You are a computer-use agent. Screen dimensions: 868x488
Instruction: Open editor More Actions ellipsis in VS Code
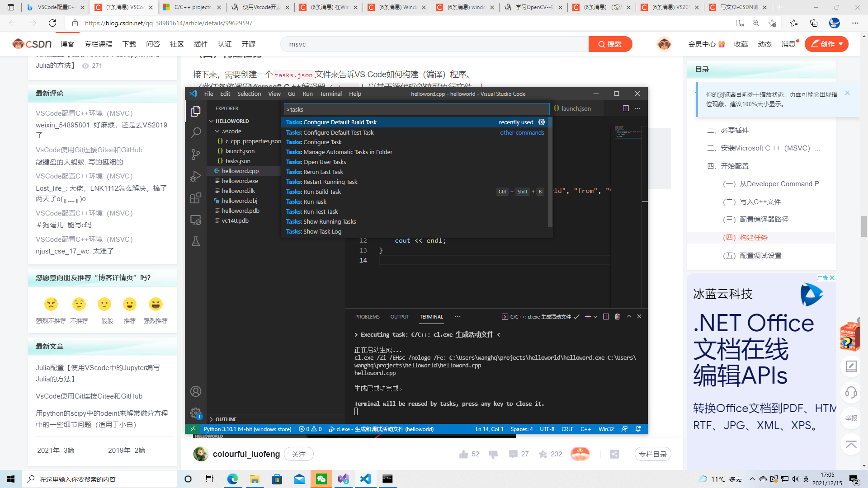(x=637, y=108)
